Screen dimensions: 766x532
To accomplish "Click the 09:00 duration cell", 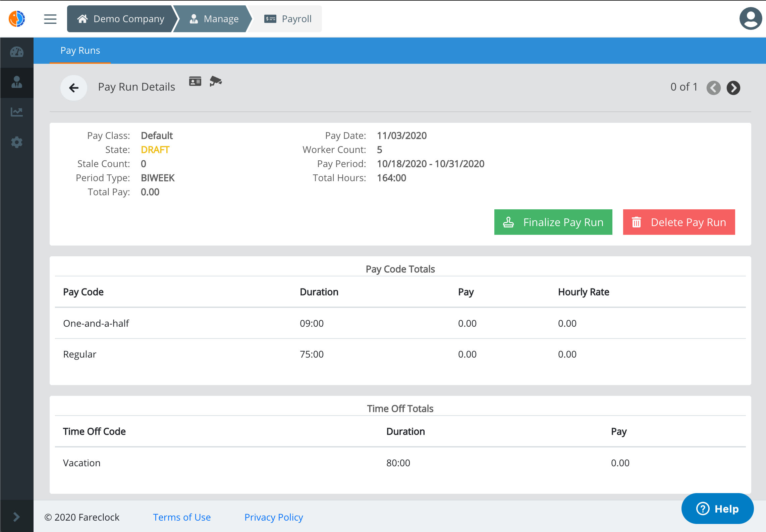I will pyautogui.click(x=312, y=323).
